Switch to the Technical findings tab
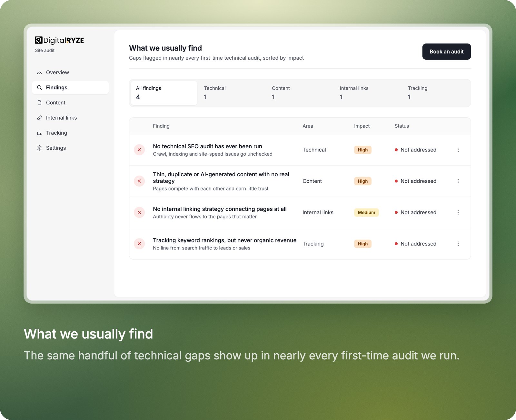Screen dimensions: 516x420 tap(233, 93)
